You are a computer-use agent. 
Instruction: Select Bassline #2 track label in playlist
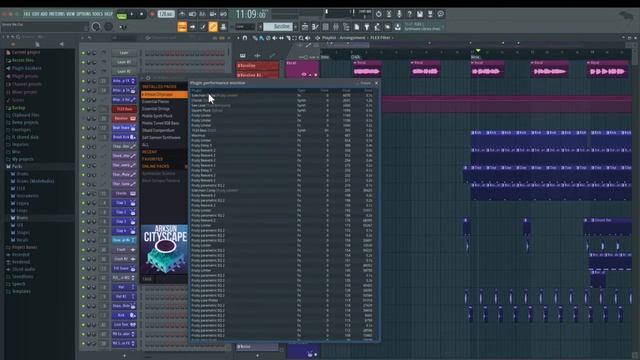click(x=258, y=75)
